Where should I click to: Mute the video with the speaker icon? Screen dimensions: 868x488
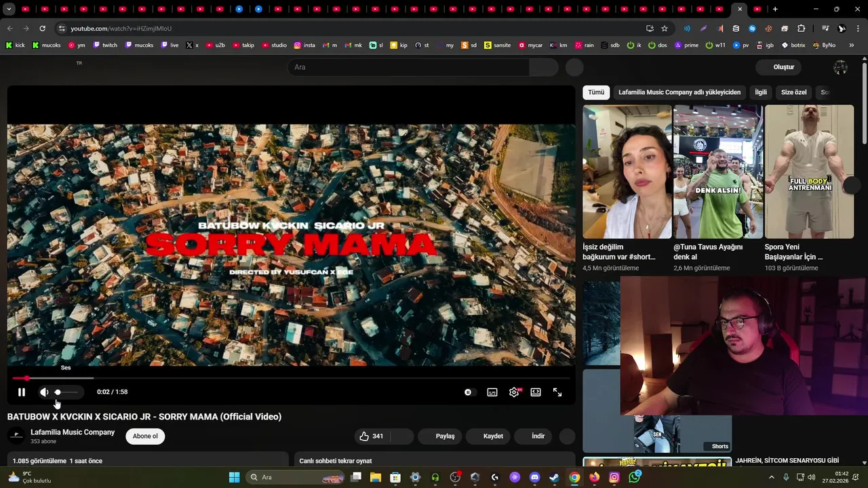(44, 392)
